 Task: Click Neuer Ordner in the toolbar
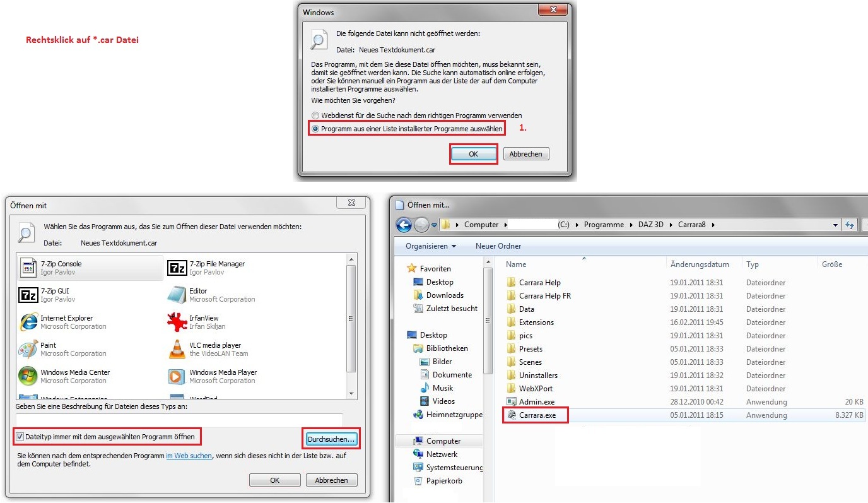click(x=498, y=246)
